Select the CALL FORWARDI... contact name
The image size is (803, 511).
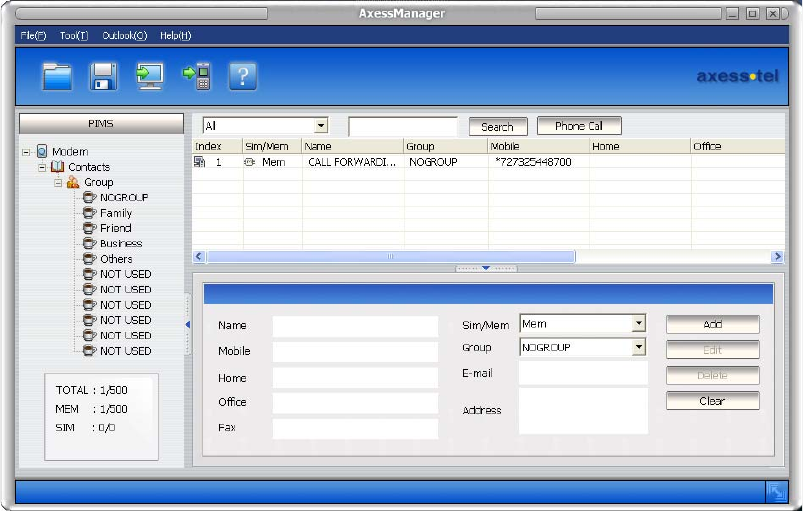click(352, 162)
